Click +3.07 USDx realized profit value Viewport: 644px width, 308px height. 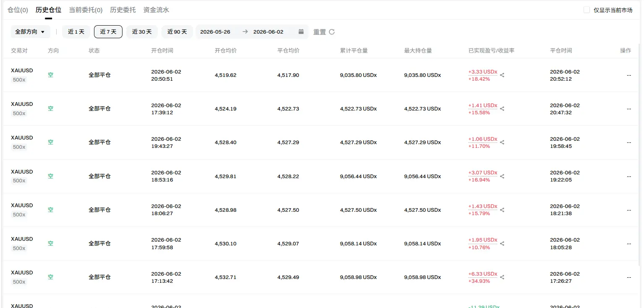point(483,173)
